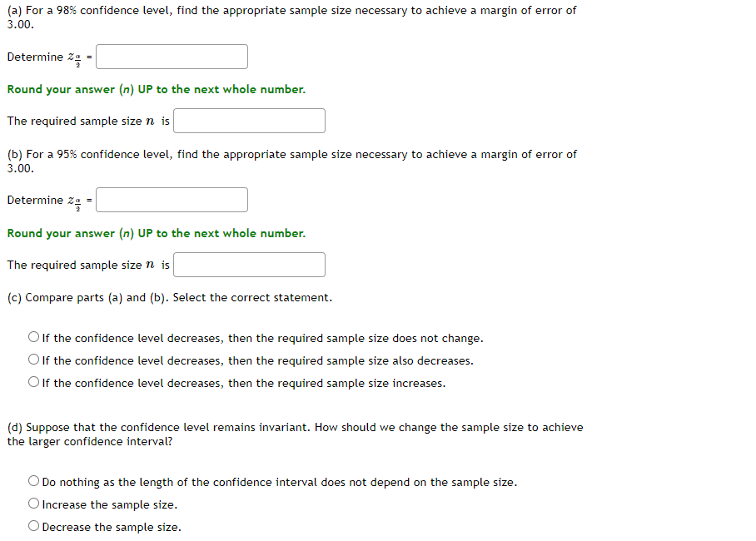Choose the 'Decrease the sample size' radio button
756x541 pixels.
pyautogui.click(x=33, y=525)
